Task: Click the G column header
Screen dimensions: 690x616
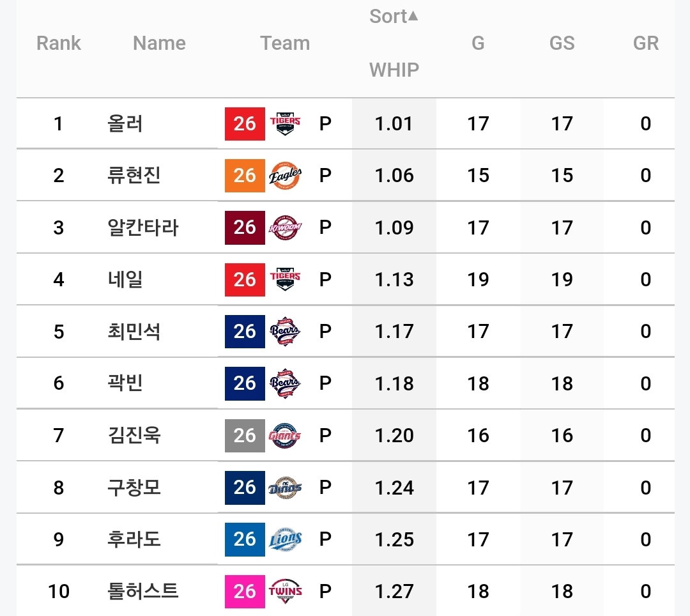Action: [x=478, y=43]
